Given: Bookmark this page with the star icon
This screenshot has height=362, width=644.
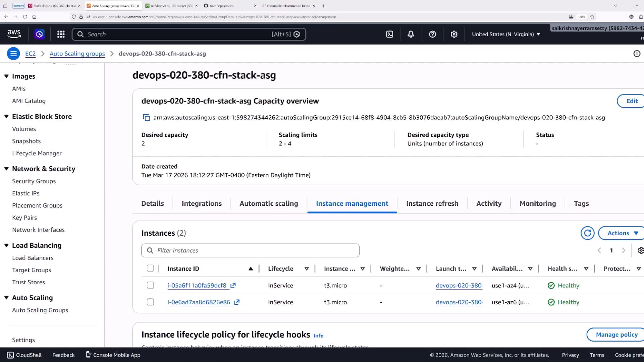Looking at the screenshot, I should (x=592, y=17).
